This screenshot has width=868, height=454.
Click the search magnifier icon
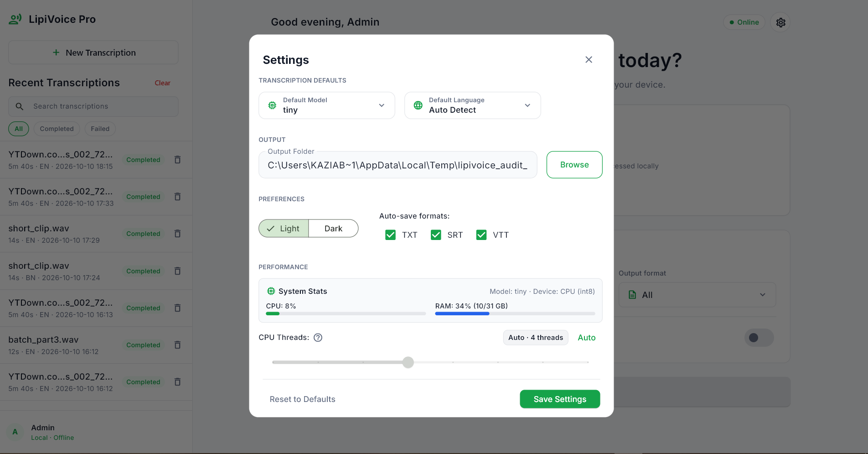tap(20, 106)
